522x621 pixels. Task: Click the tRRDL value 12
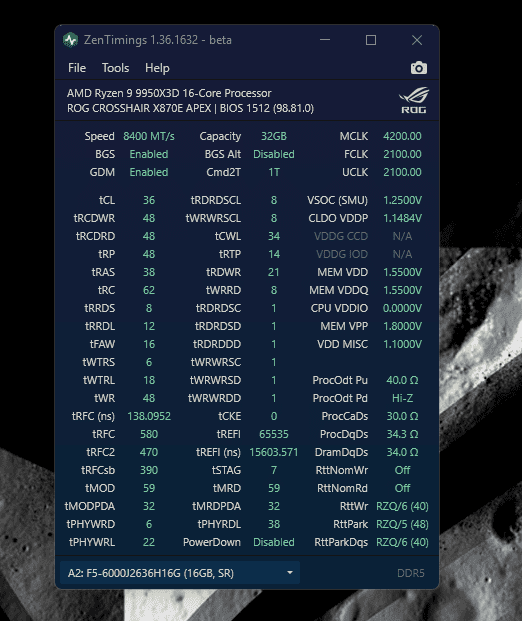[149, 326]
